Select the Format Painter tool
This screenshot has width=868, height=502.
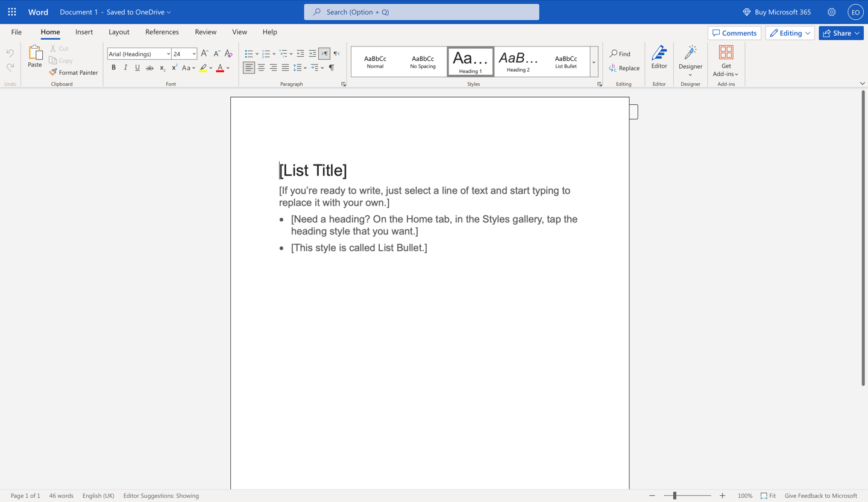[74, 72]
